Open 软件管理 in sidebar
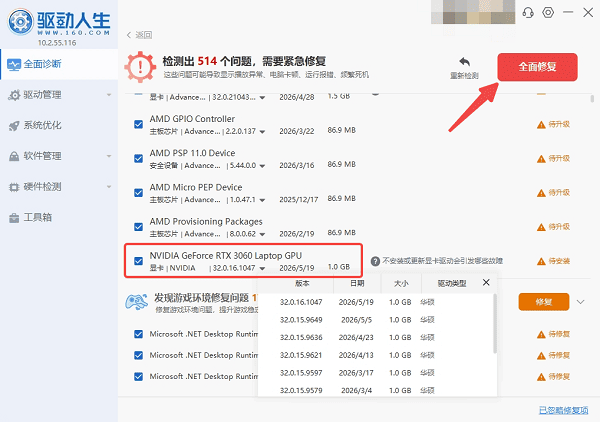The height and width of the screenshot is (422, 600). (x=59, y=156)
